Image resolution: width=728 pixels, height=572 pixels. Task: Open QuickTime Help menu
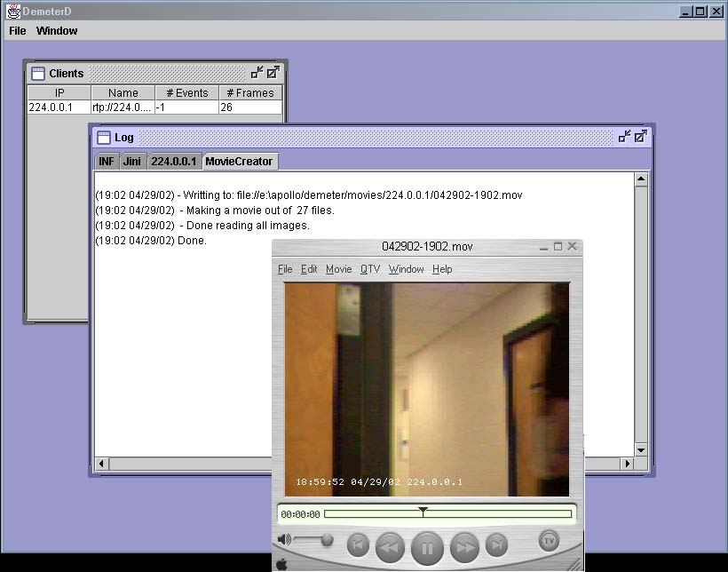tap(442, 269)
